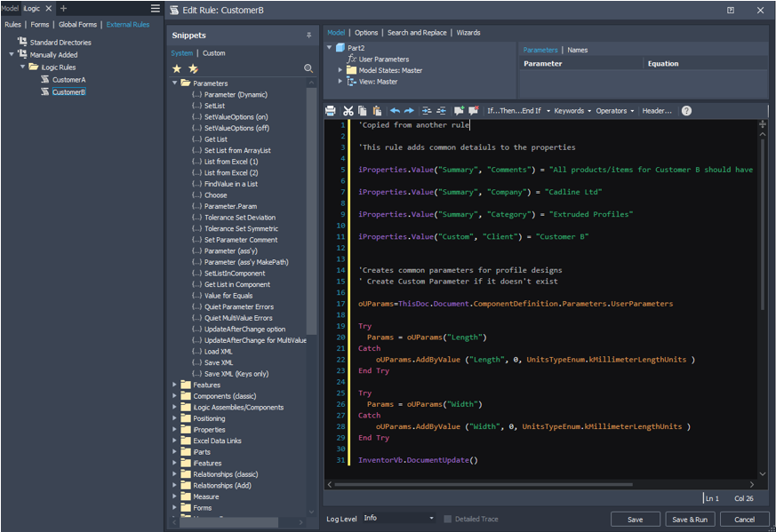Select Standard Directories in tree

coord(60,43)
